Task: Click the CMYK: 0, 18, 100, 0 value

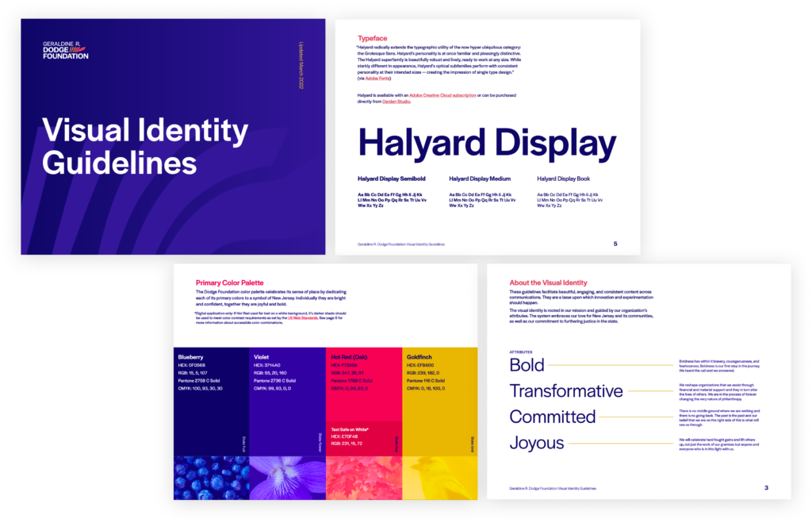Action: pos(426,389)
